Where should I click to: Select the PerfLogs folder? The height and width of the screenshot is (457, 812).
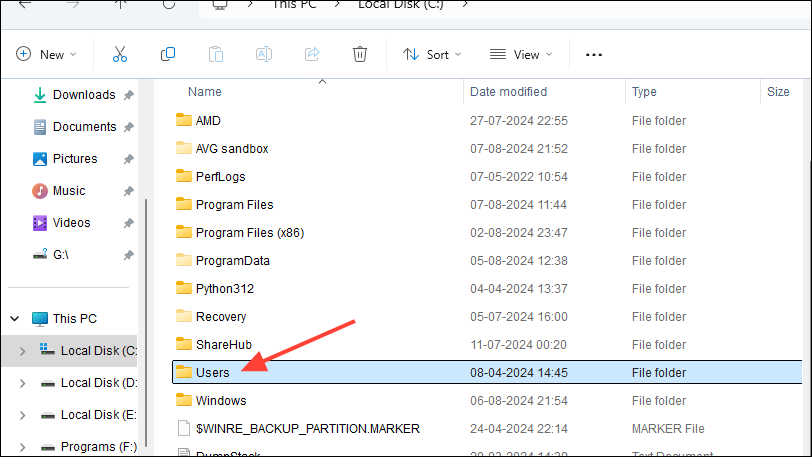[x=210, y=177]
